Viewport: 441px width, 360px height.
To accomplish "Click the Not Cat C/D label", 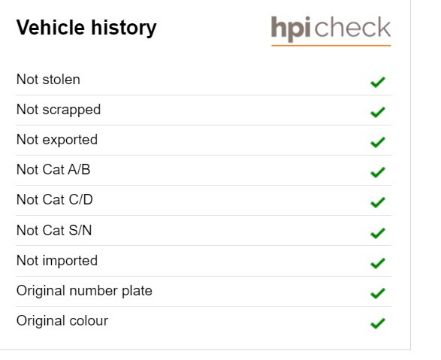I will point(55,200).
